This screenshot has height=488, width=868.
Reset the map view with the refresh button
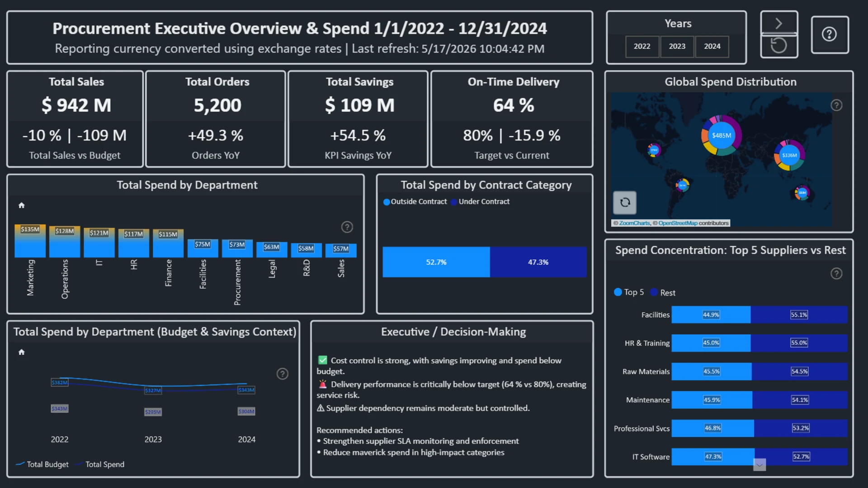coord(625,202)
